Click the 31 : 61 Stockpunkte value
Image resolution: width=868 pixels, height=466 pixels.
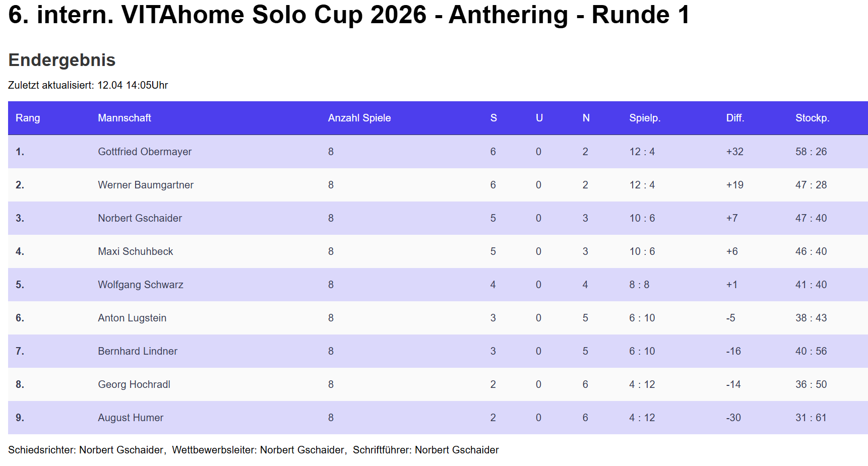click(x=811, y=418)
